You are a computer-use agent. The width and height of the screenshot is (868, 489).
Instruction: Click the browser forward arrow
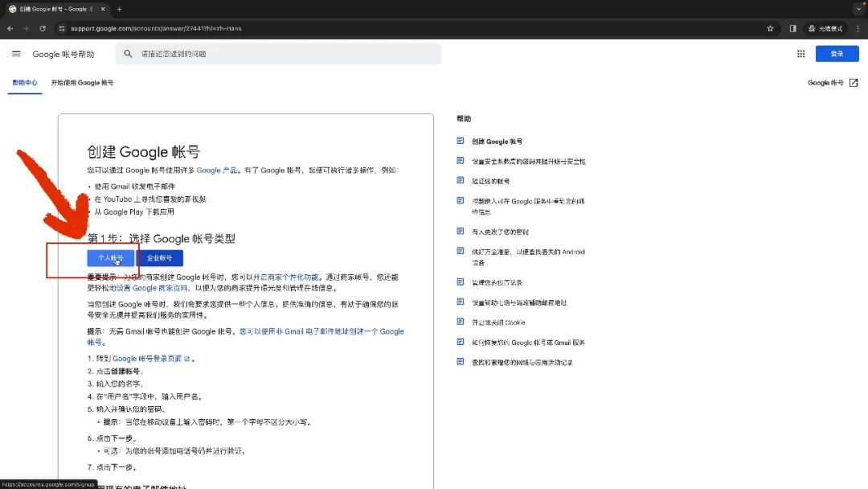pyautogui.click(x=26, y=28)
